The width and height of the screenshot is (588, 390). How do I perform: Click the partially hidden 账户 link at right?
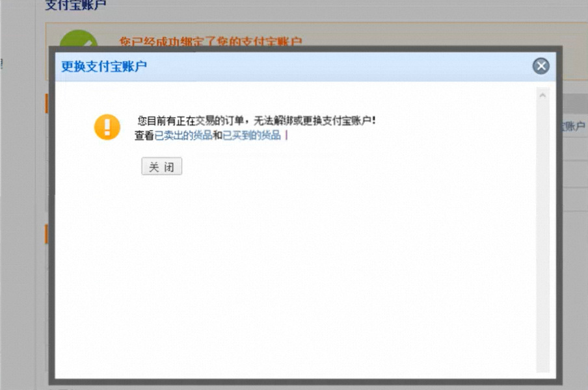(x=573, y=127)
